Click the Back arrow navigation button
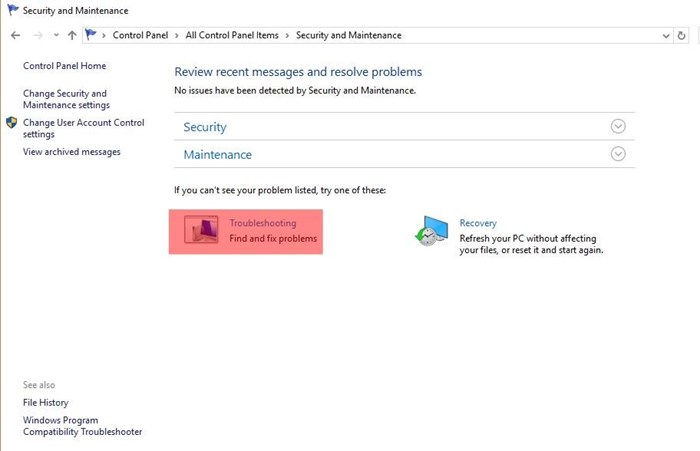700x451 pixels. point(16,35)
